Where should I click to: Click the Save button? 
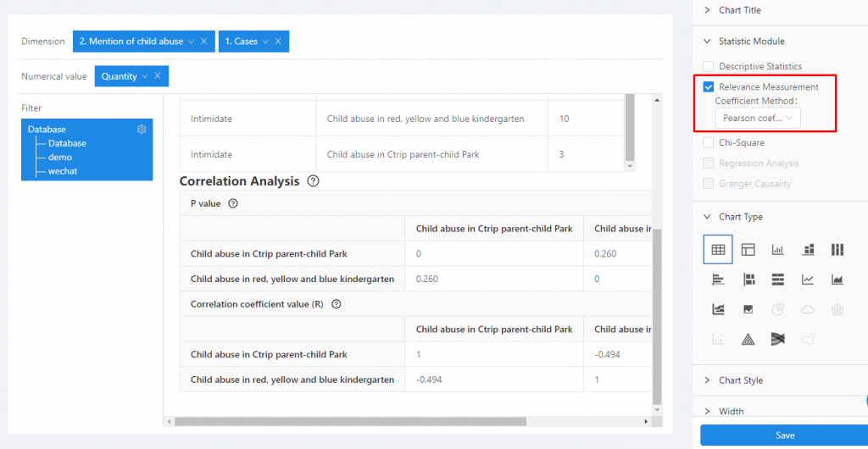click(784, 435)
